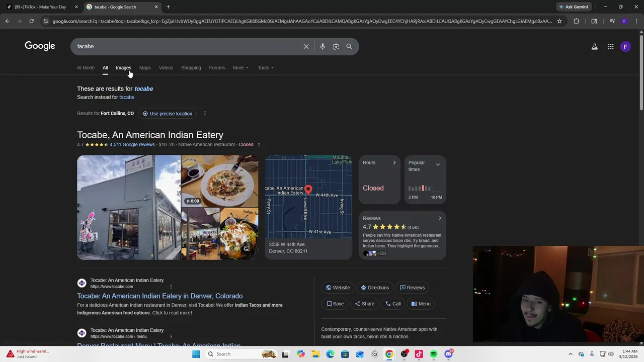
Task: Open the Chrome extensions puzzle icon
Action: coord(577,21)
